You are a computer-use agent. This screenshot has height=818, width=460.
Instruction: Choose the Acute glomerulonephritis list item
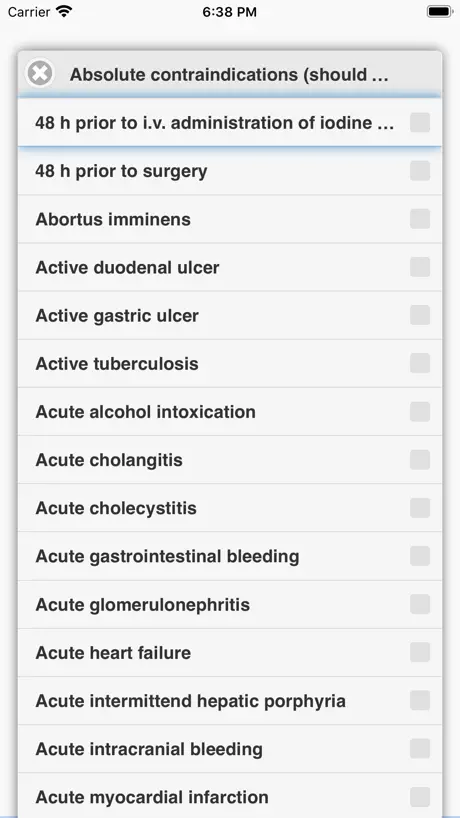tap(230, 604)
